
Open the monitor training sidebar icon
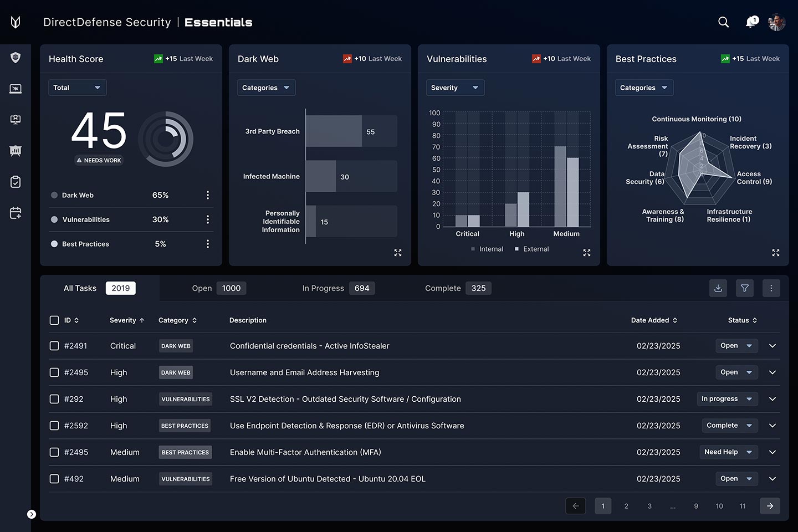(16, 120)
